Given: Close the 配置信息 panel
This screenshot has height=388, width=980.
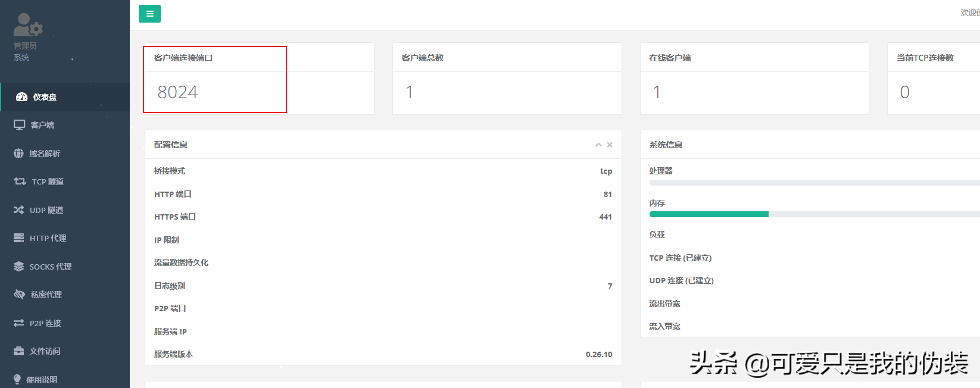Looking at the screenshot, I should point(610,145).
